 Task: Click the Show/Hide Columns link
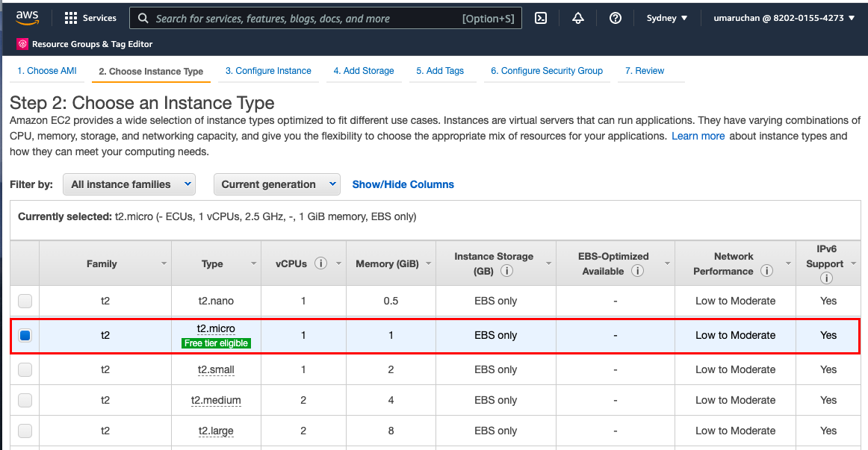point(403,184)
